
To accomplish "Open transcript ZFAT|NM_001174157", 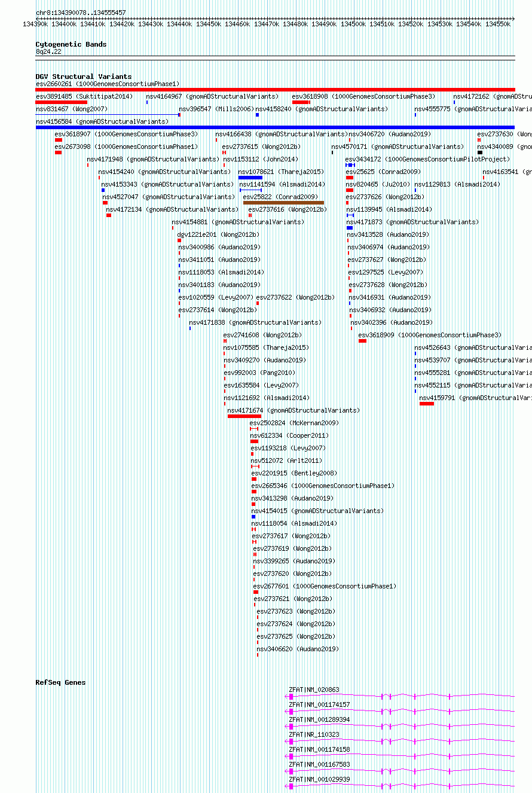I will (x=319, y=704).
